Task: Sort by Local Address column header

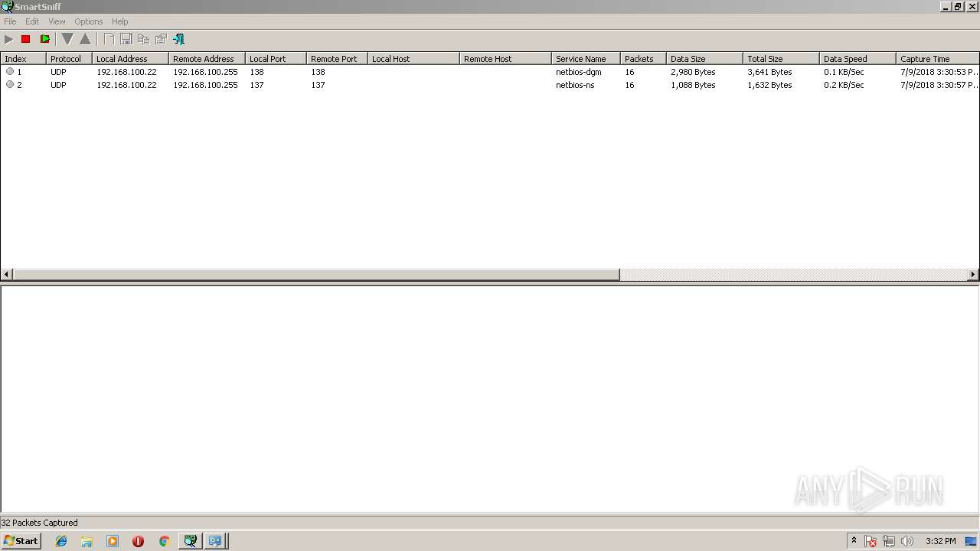Action: 130,59
